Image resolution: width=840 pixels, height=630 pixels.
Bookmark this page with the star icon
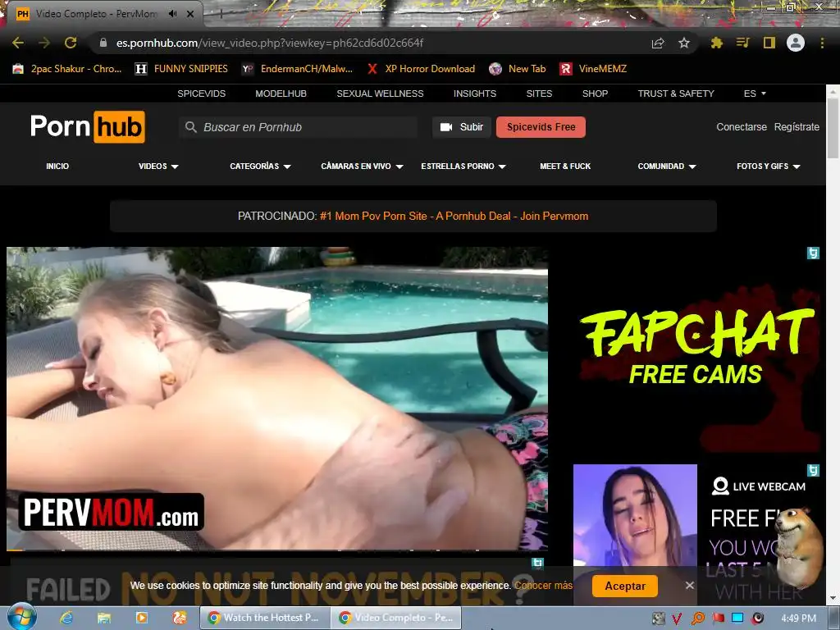click(684, 43)
